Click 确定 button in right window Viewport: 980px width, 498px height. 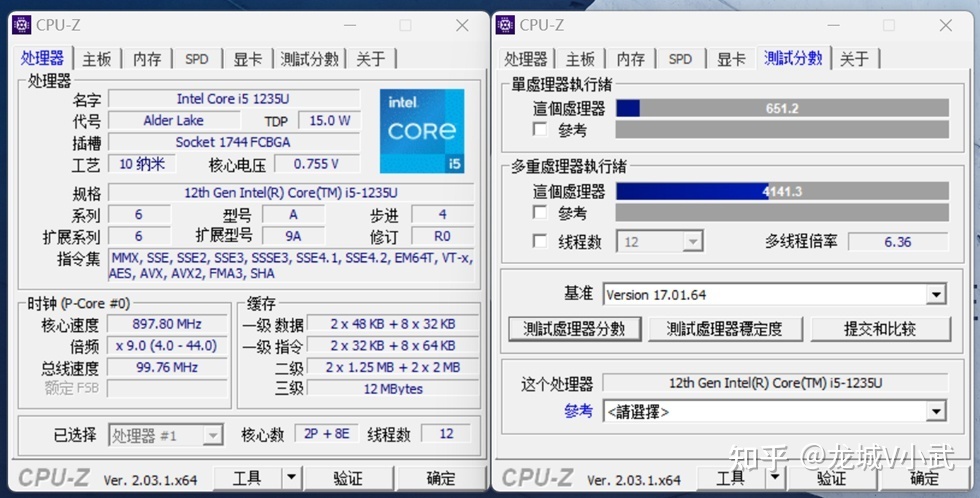coord(924,479)
